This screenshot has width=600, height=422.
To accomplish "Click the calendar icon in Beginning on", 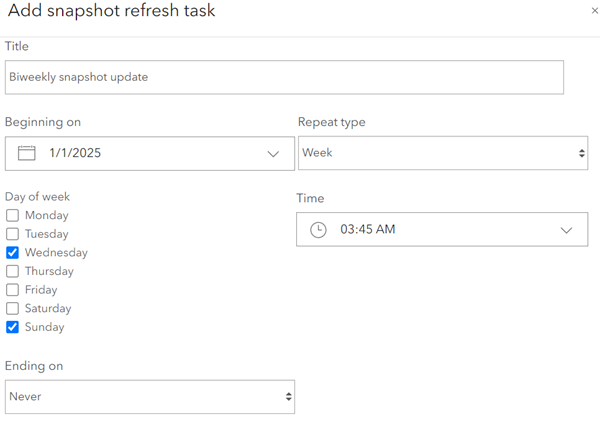I will tap(28, 153).
